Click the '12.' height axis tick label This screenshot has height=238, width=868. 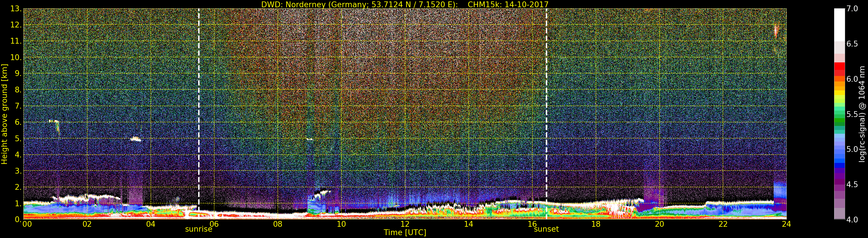click(x=16, y=25)
